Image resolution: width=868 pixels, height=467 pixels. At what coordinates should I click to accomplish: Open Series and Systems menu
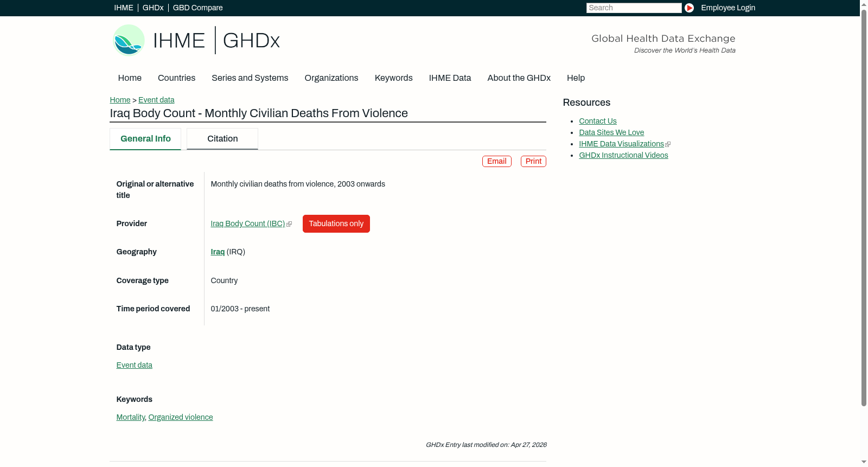click(x=250, y=78)
